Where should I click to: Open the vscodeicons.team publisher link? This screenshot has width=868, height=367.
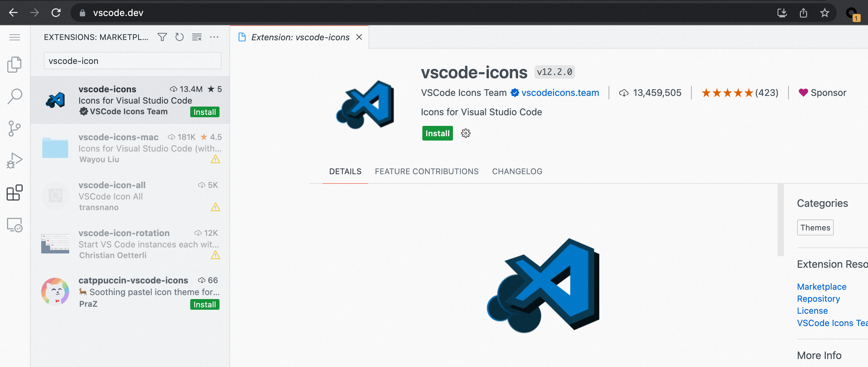[560, 93]
